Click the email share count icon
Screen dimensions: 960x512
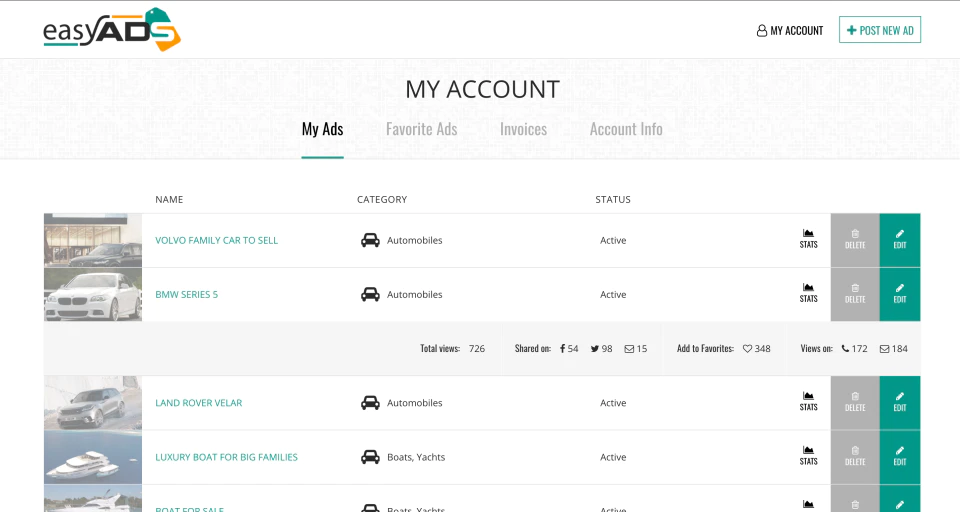(629, 349)
